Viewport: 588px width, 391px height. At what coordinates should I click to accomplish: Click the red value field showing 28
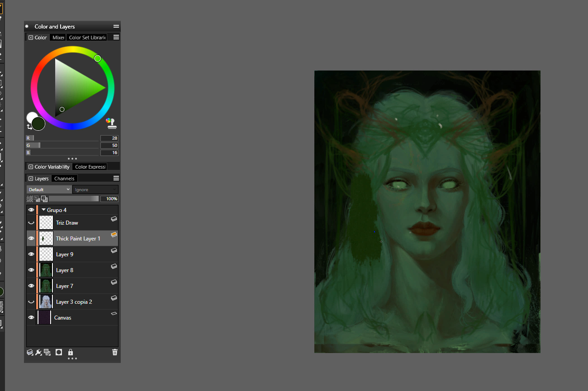(109, 138)
